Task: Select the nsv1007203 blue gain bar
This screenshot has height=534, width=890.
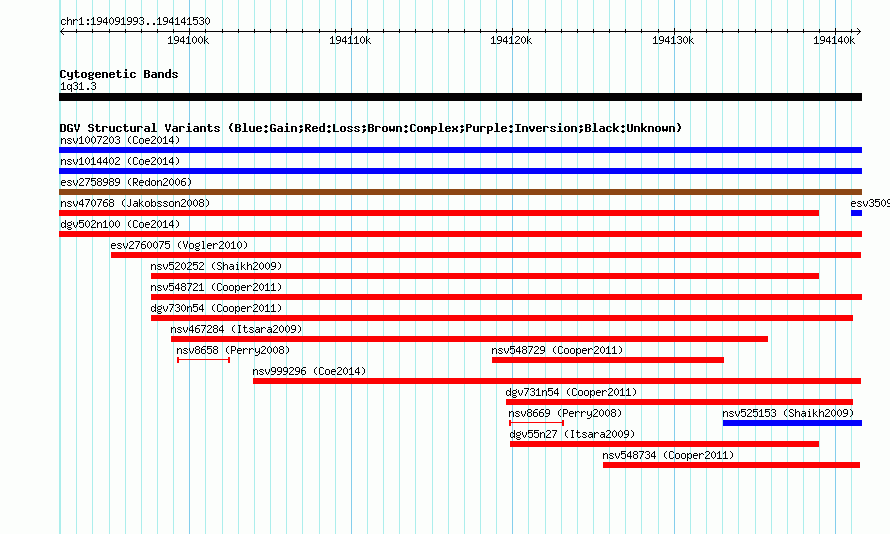Action: click(x=460, y=150)
